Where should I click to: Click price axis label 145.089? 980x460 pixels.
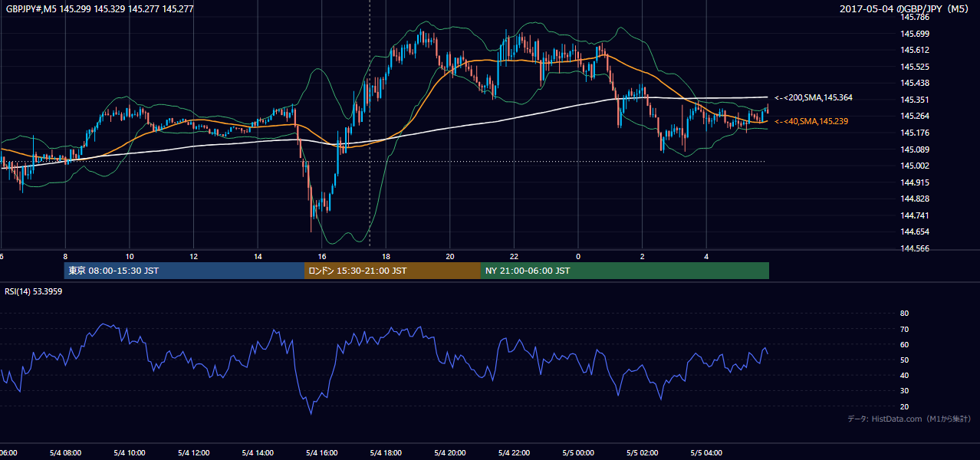[x=914, y=149]
